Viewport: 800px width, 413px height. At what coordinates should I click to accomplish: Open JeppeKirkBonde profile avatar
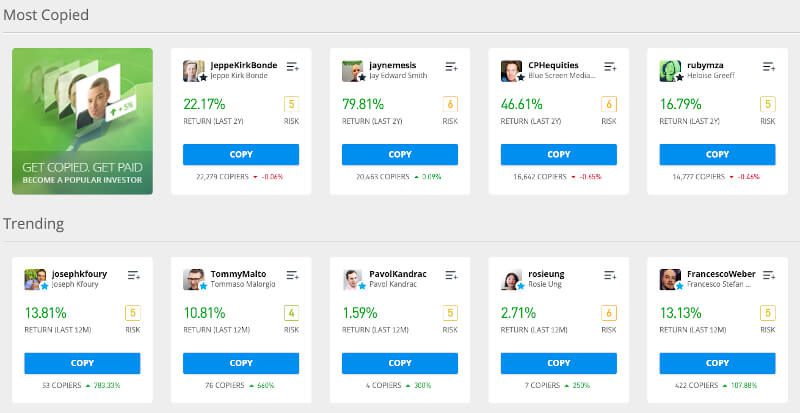[x=194, y=71]
